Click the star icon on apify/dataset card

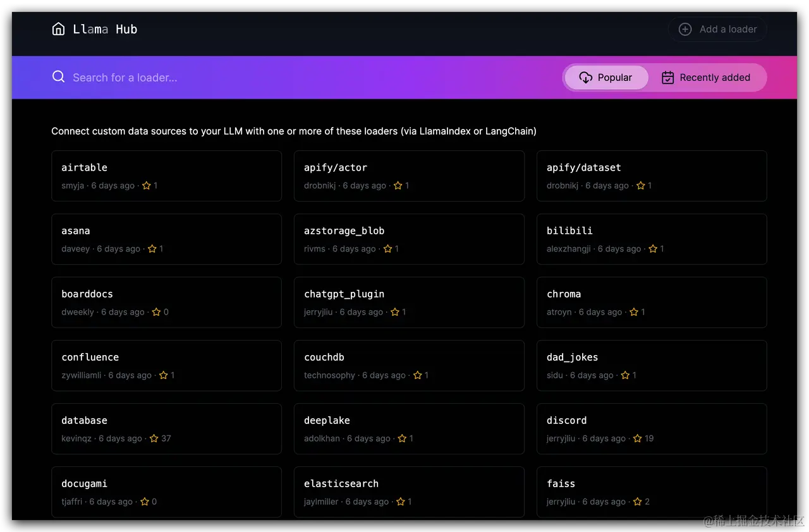641,186
